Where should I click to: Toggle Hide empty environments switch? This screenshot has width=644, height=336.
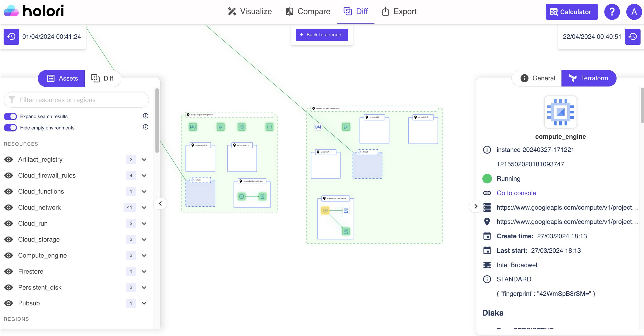click(x=10, y=127)
